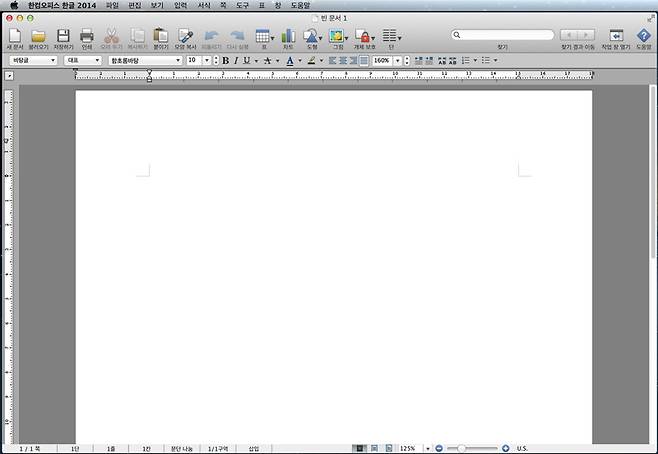Insert a chart with 차트 icon
The width and height of the screenshot is (658, 454).
[x=288, y=36]
